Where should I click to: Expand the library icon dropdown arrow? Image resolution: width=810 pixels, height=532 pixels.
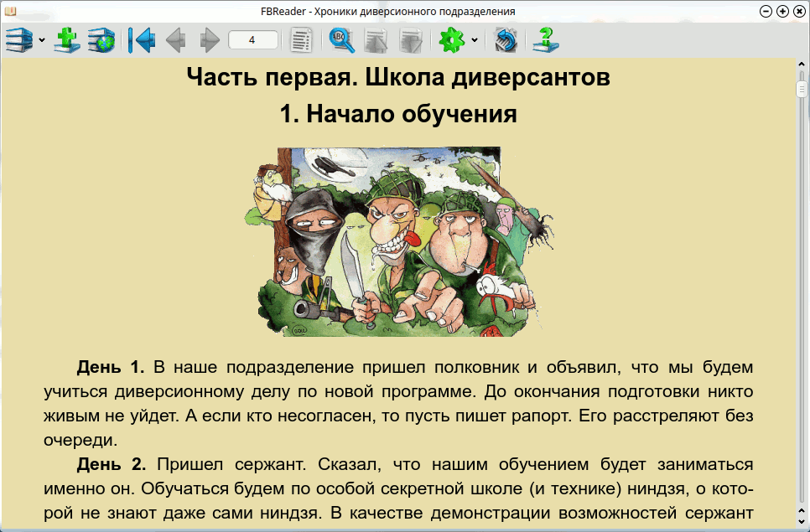point(42,40)
